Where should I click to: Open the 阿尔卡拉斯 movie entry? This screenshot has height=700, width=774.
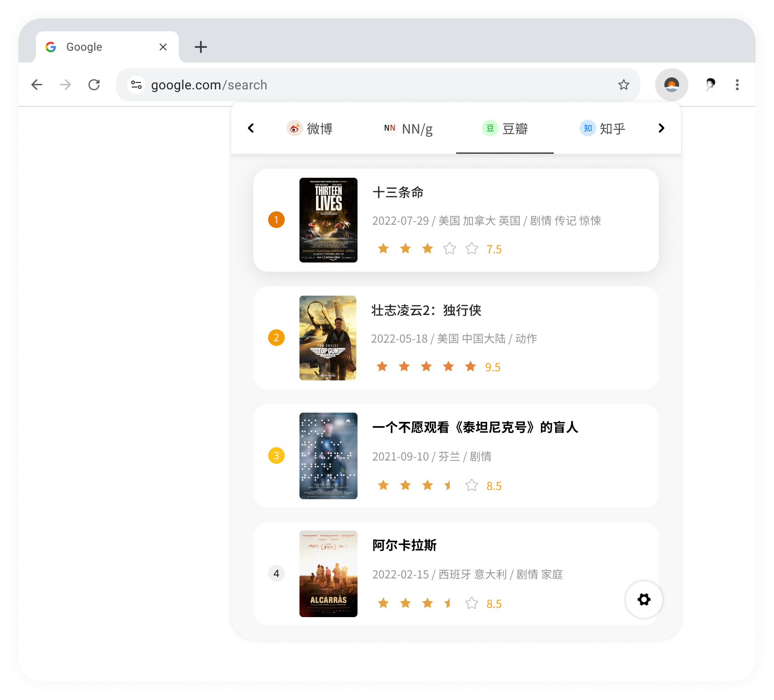coord(405,546)
